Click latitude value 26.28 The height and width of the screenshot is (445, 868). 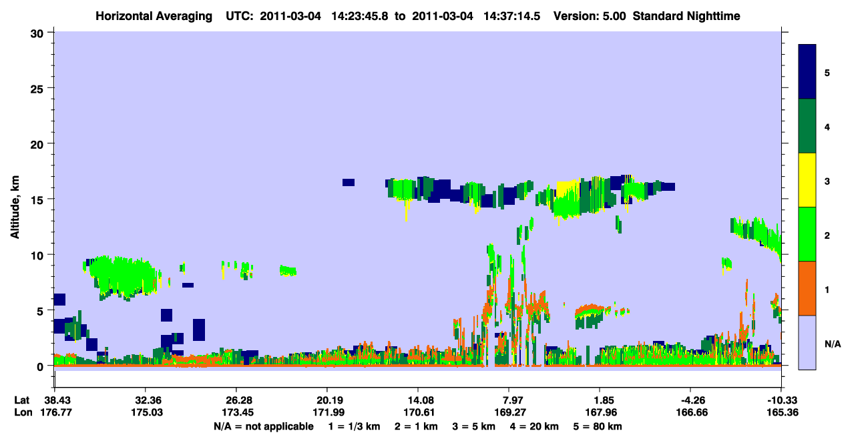236,400
